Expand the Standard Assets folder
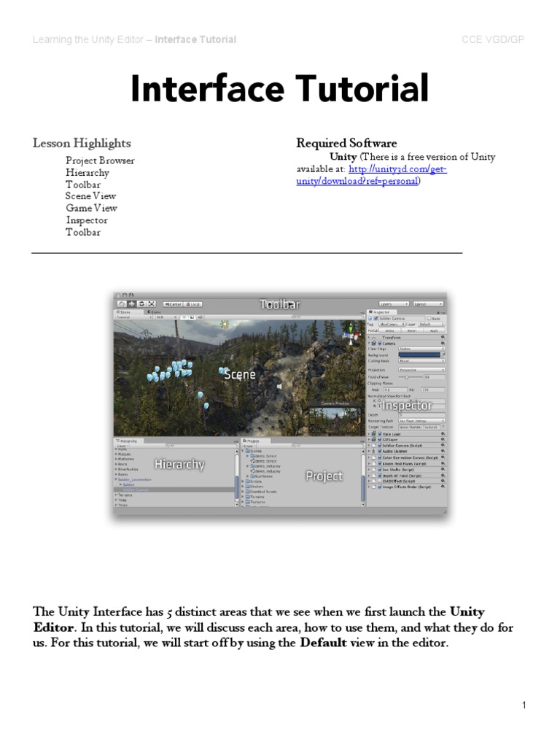The height and width of the screenshot is (747, 560). pyautogui.click(x=243, y=491)
